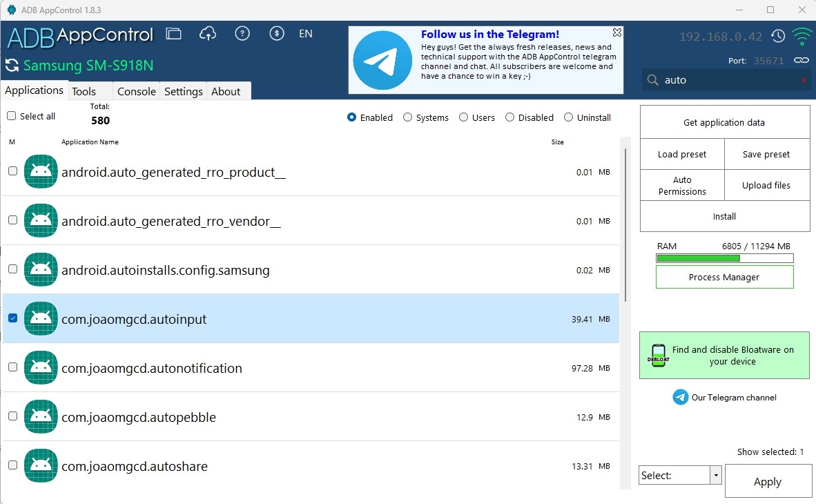Image resolution: width=816 pixels, height=504 pixels.
Task: Change language via EN label
Action: coord(305,34)
